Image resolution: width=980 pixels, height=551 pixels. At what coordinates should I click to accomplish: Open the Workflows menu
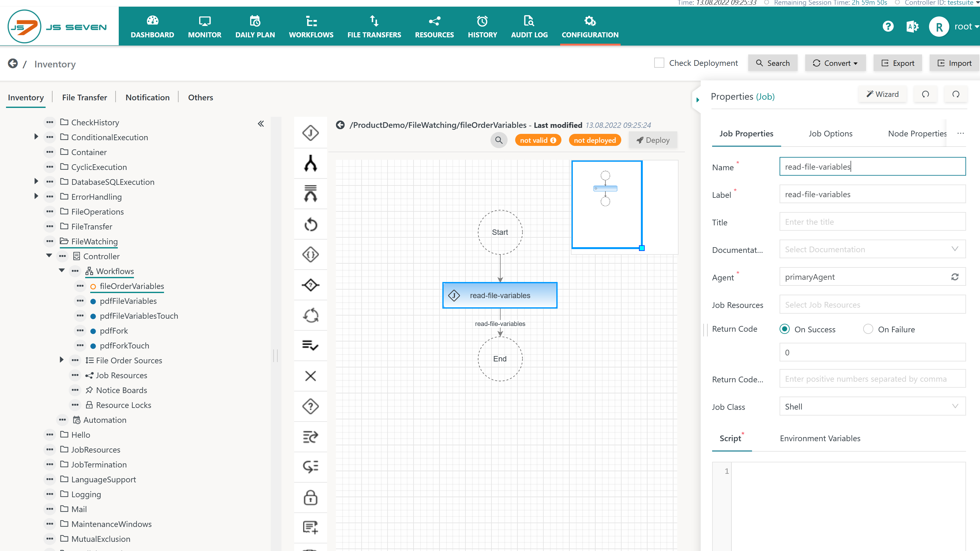point(311,27)
